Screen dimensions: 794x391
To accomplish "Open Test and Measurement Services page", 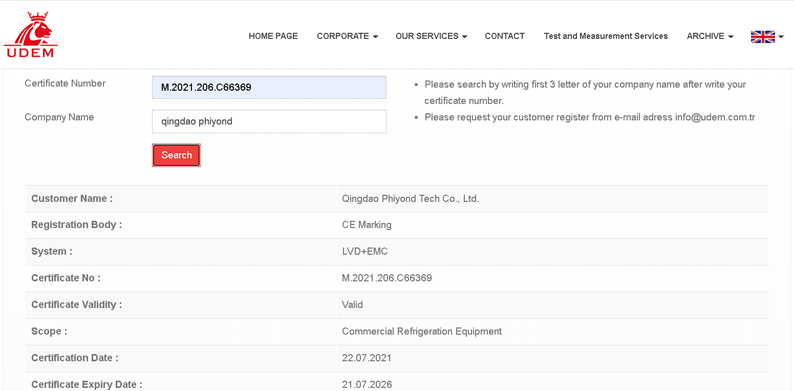I will [x=606, y=36].
